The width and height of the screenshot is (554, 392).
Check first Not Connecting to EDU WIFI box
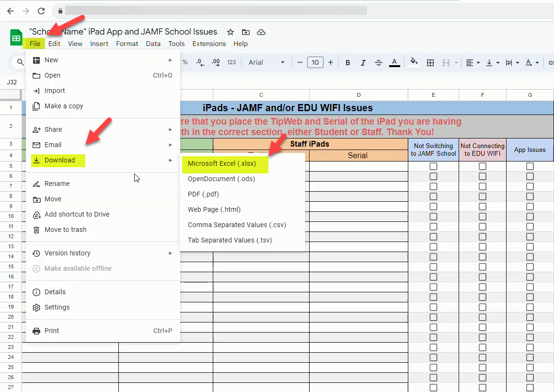point(482,166)
